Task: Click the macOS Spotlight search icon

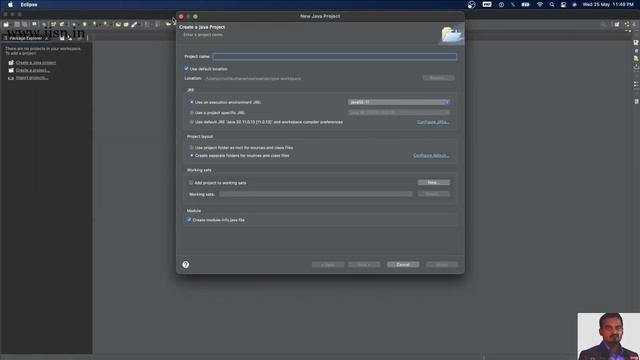Action: tap(552, 4)
